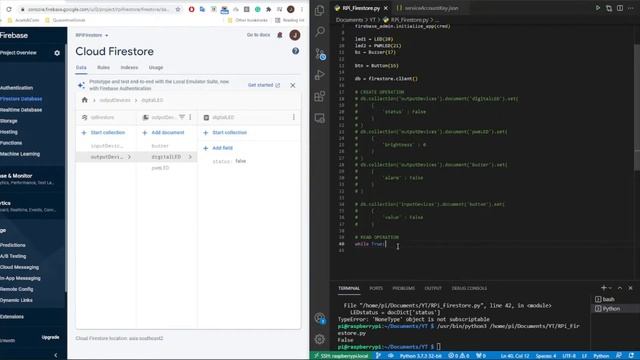
Task: Switch to the Firestore Rules tab
Action: [103, 67]
